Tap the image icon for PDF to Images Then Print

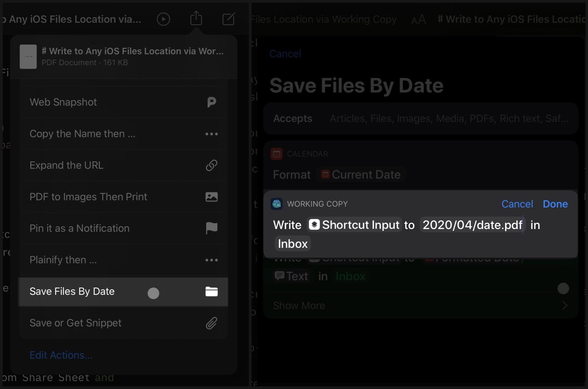(212, 197)
